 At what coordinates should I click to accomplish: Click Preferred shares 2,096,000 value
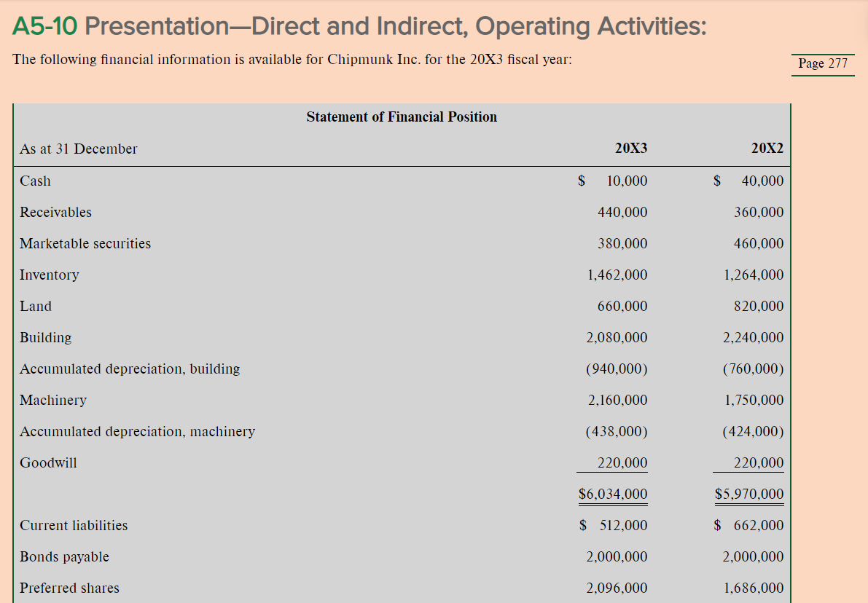tap(617, 588)
